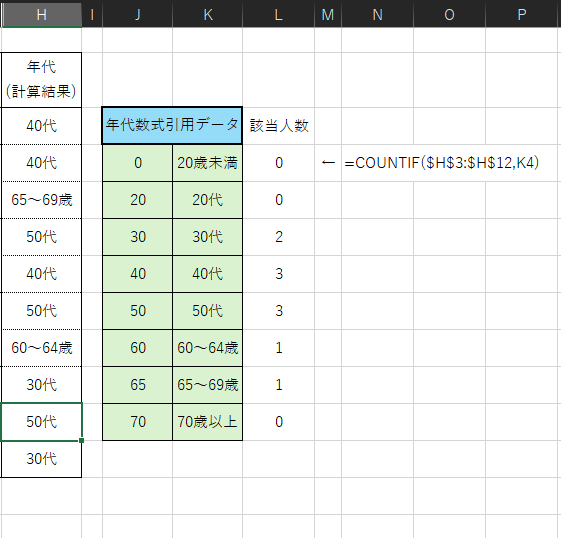Image resolution: width=561 pixels, height=538 pixels.
Task: Click the 60～64歳 cell in column K
Action: point(208,348)
